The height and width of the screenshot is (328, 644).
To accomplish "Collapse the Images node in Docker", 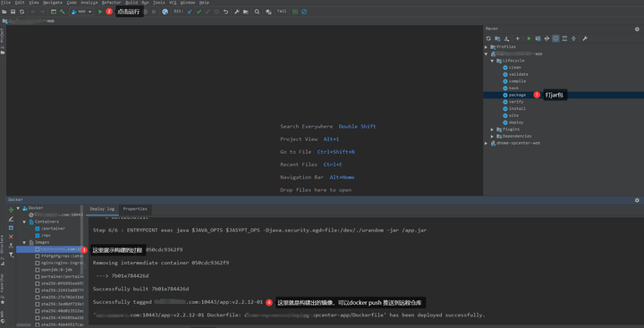I will point(25,242).
